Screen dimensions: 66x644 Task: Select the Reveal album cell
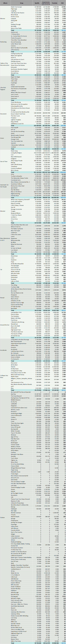pos(5,298)
